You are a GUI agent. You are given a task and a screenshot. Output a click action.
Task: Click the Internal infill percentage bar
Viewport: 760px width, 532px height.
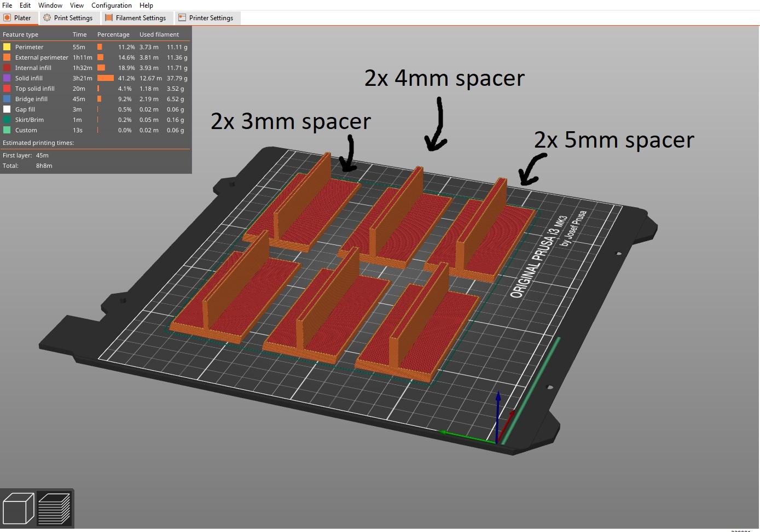(101, 68)
